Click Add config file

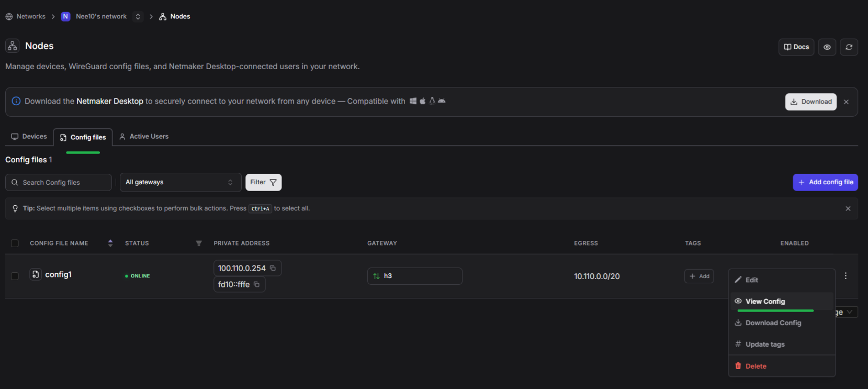(x=826, y=182)
